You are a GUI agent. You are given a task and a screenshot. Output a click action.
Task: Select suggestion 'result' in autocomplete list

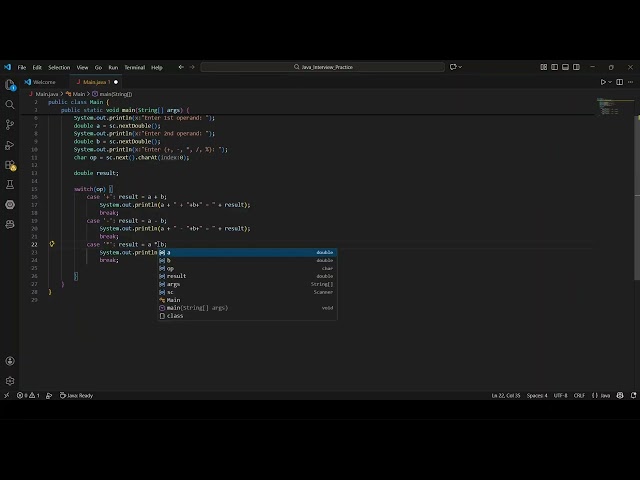(x=247, y=276)
